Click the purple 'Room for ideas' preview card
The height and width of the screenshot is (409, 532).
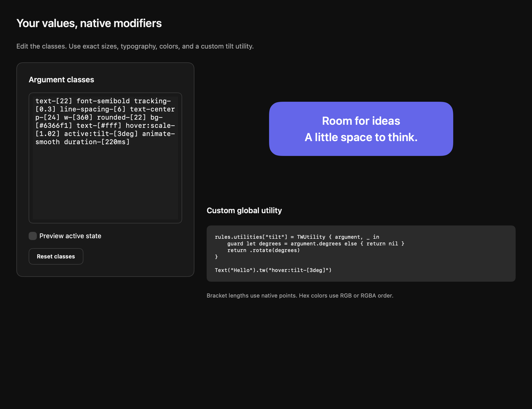361,129
